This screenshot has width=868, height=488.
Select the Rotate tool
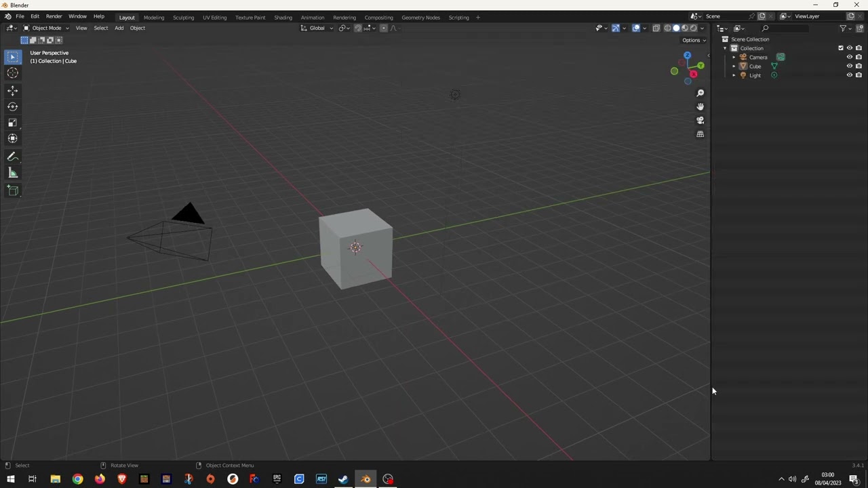(12, 106)
